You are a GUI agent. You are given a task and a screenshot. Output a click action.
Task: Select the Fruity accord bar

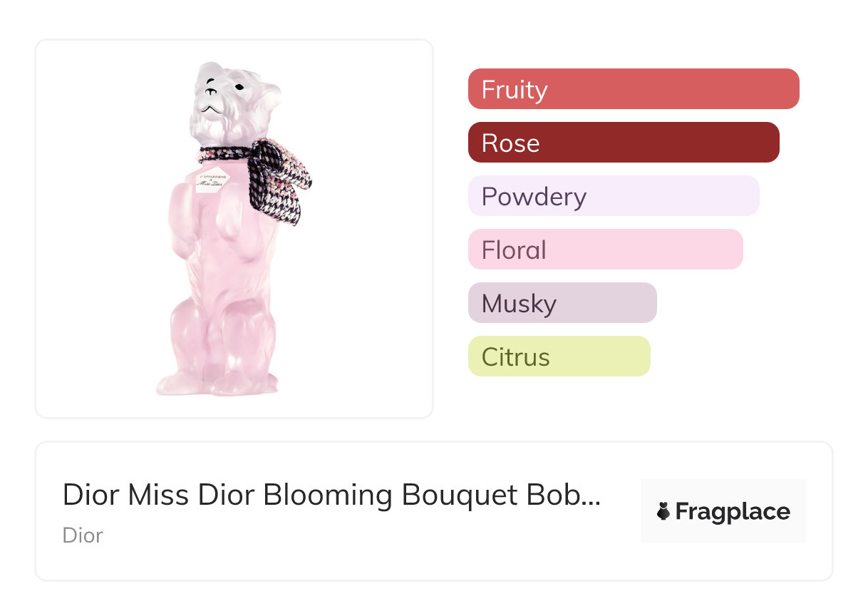pyautogui.click(x=633, y=89)
